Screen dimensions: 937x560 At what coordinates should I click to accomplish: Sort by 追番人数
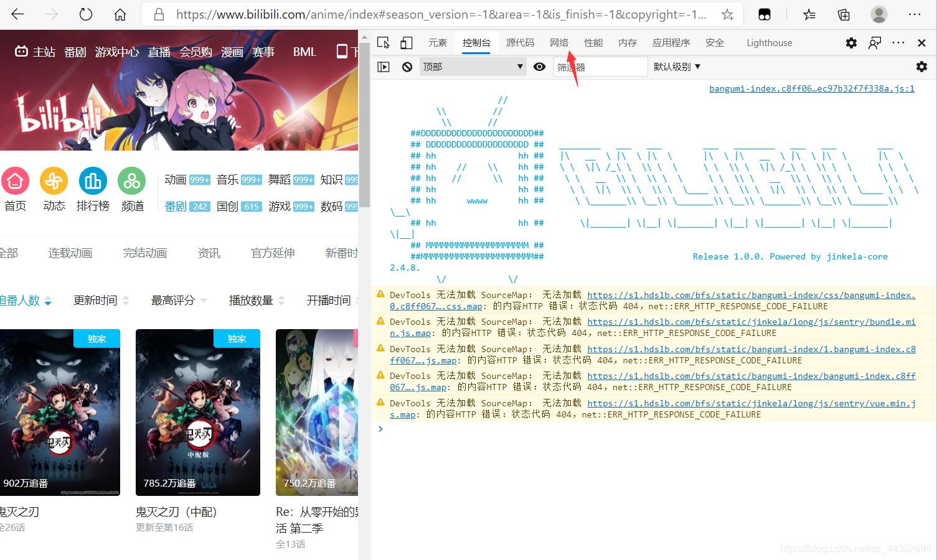[x=25, y=301]
